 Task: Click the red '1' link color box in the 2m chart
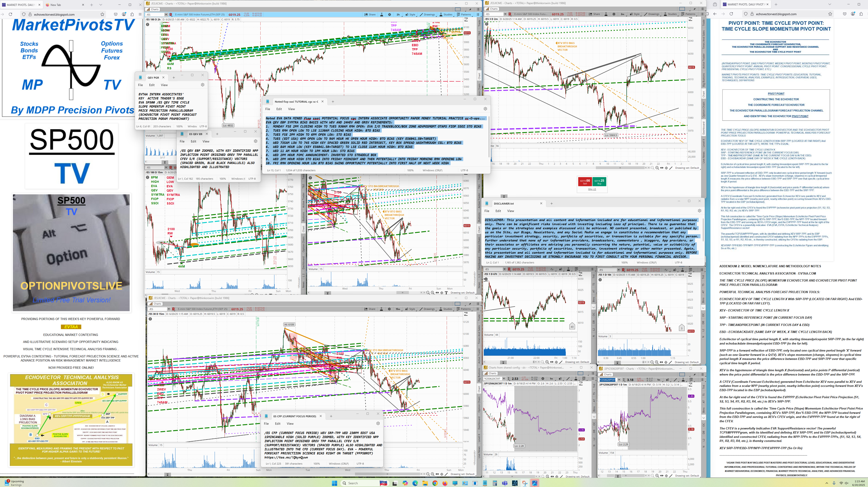click(x=510, y=14)
